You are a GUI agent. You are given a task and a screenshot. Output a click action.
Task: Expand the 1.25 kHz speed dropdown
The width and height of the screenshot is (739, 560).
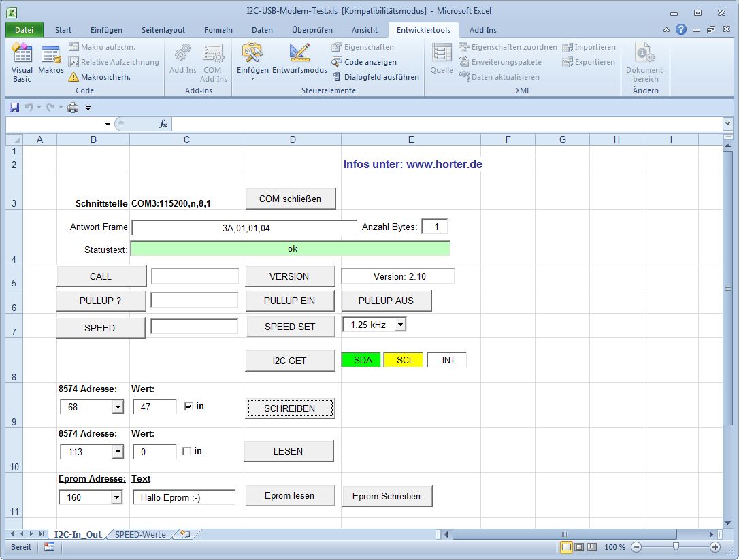400,325
